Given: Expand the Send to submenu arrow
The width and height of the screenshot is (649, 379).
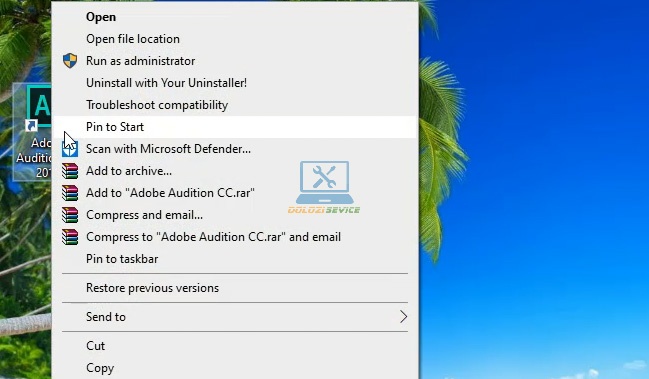Looking at the screenshot, I should tap(403, 317).
